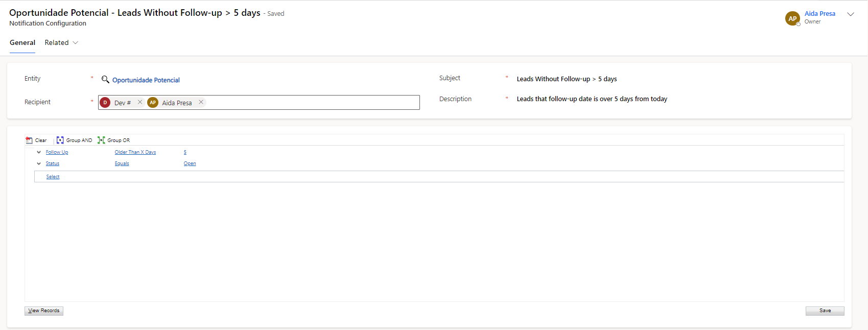The image size is (868, 330).
Task: Remove Dev # from recipients
Action: [x=140, y=102]
